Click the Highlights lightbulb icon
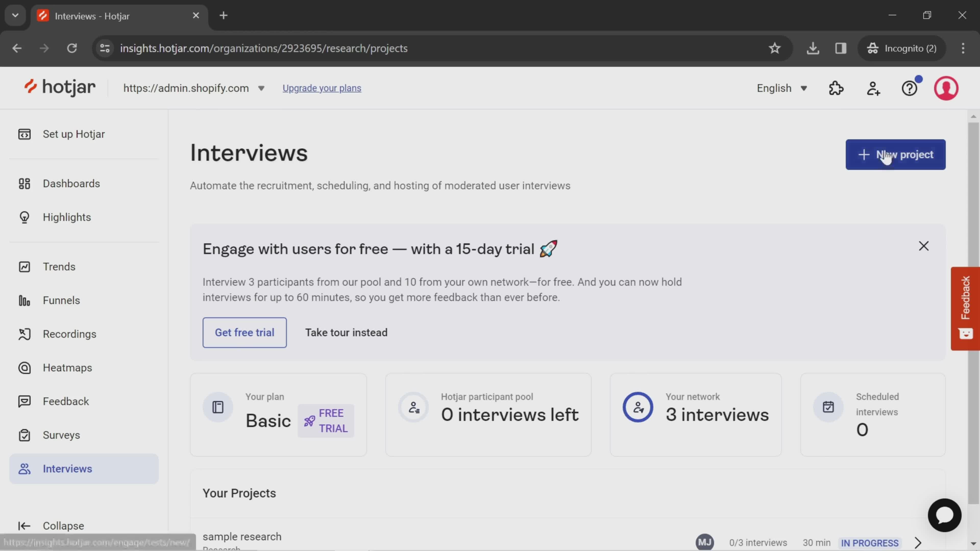This screenshot has height=551, width=980. (x=24, y=217)
